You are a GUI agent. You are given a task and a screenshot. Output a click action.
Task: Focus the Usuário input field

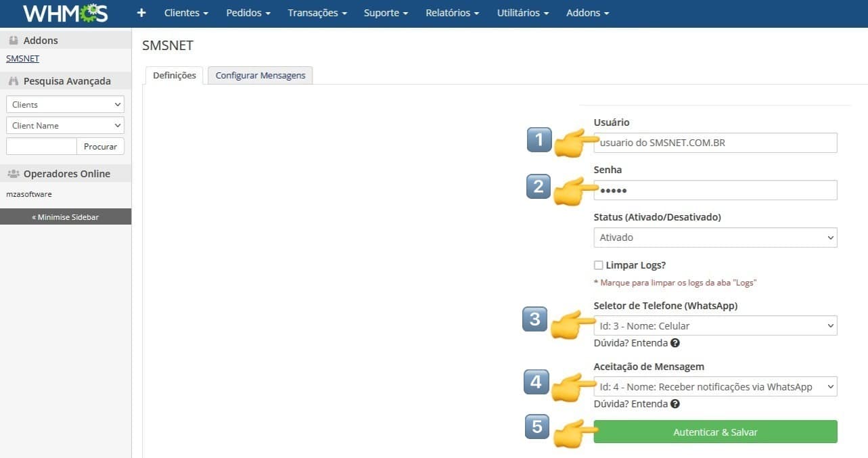tap(715, 143)
